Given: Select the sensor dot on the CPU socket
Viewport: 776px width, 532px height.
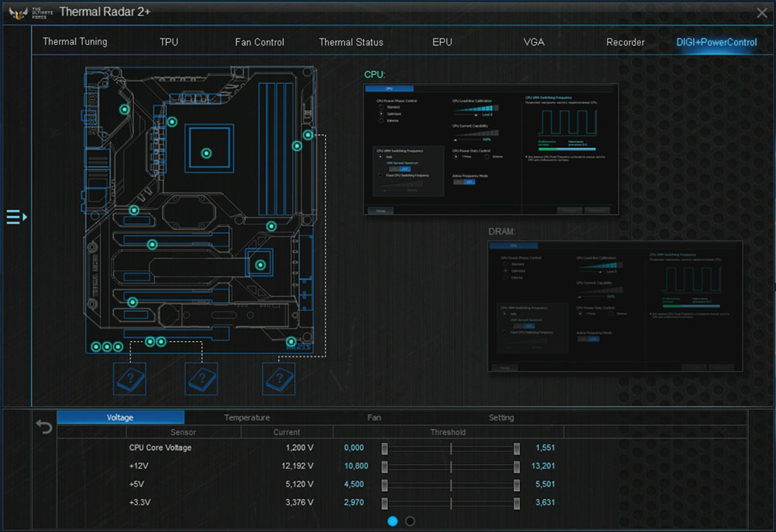Looking at the screenshot, I should pos(206,154).
